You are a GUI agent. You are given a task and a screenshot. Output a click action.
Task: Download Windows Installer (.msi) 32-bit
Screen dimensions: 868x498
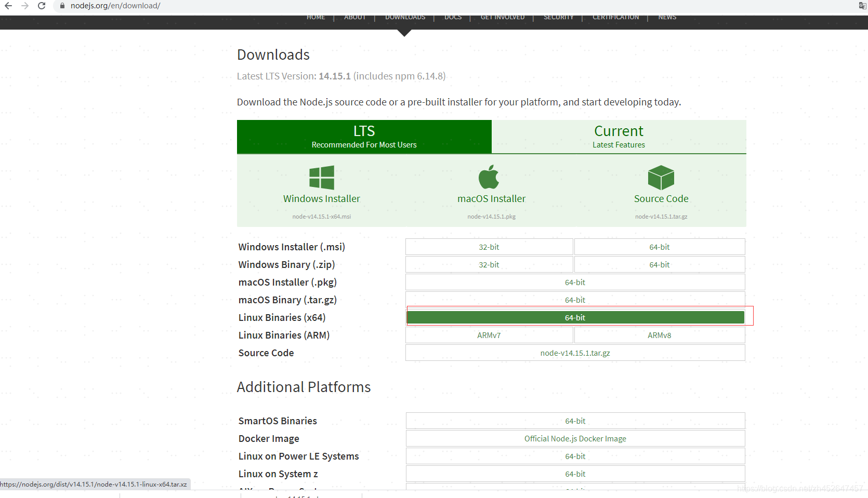coord(489,247)
